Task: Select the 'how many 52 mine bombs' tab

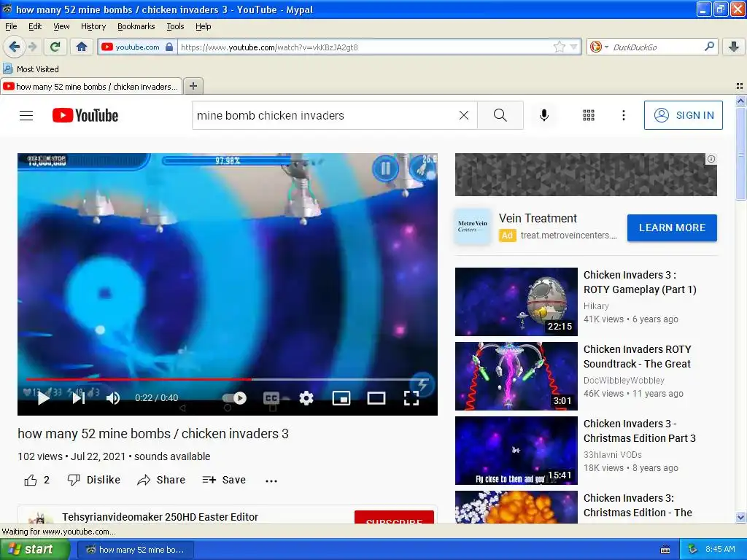Action: (x=91, y=87)
